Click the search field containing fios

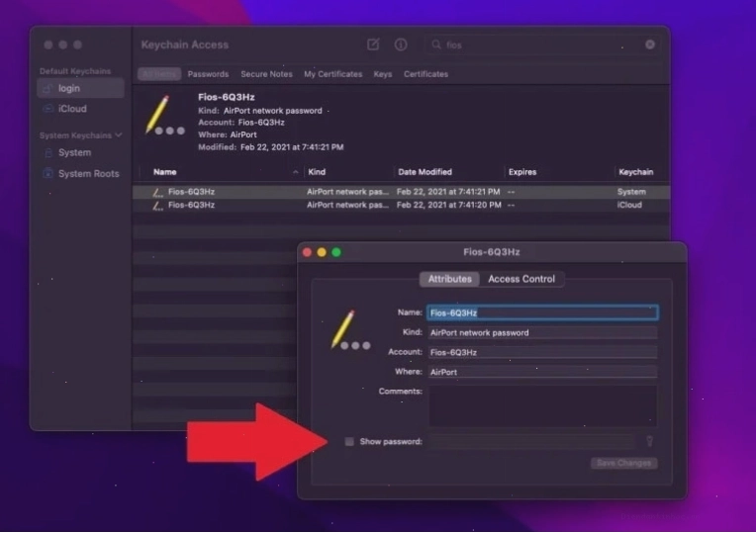coord(542,44)
